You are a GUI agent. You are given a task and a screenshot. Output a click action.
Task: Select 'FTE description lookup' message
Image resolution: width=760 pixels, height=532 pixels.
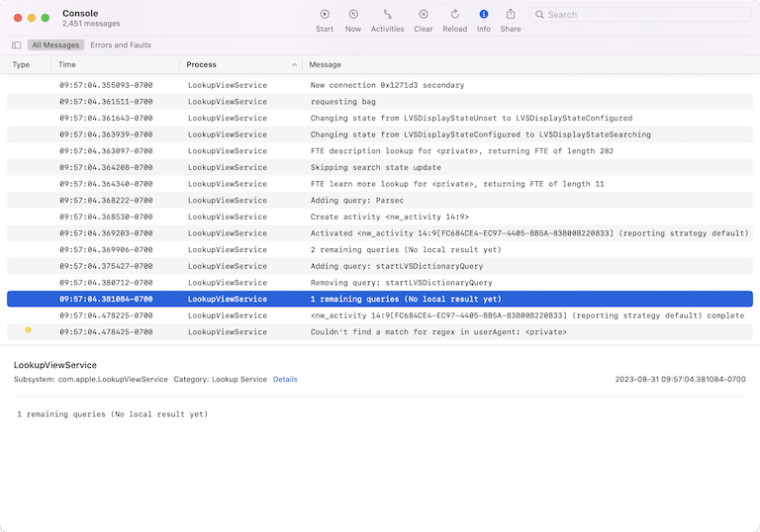pos(380,151)
